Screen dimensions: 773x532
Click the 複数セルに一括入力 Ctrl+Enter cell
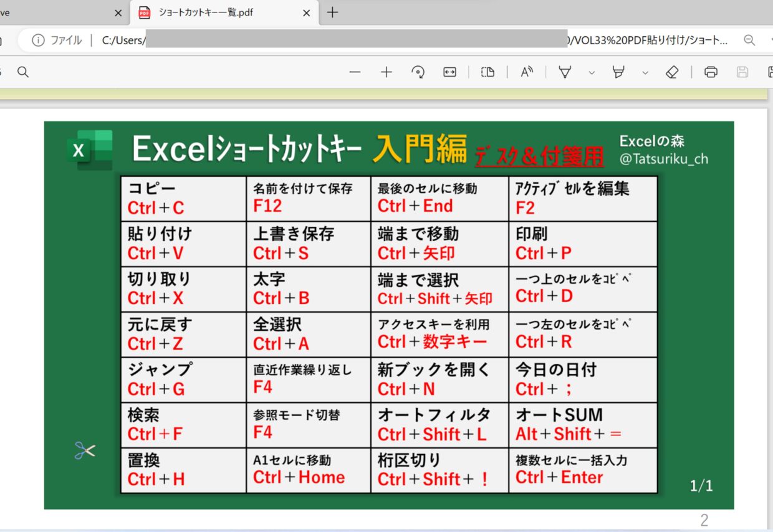pyautogui.click(x=583, y=470)
